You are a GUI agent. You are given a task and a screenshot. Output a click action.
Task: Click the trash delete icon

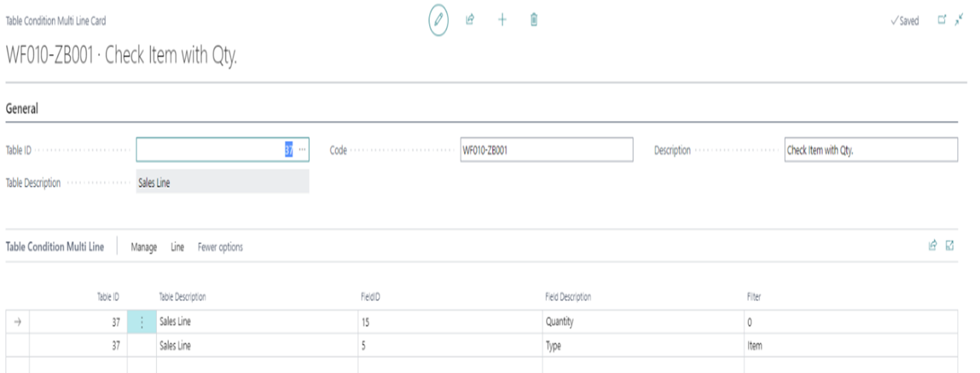[534, 21]
